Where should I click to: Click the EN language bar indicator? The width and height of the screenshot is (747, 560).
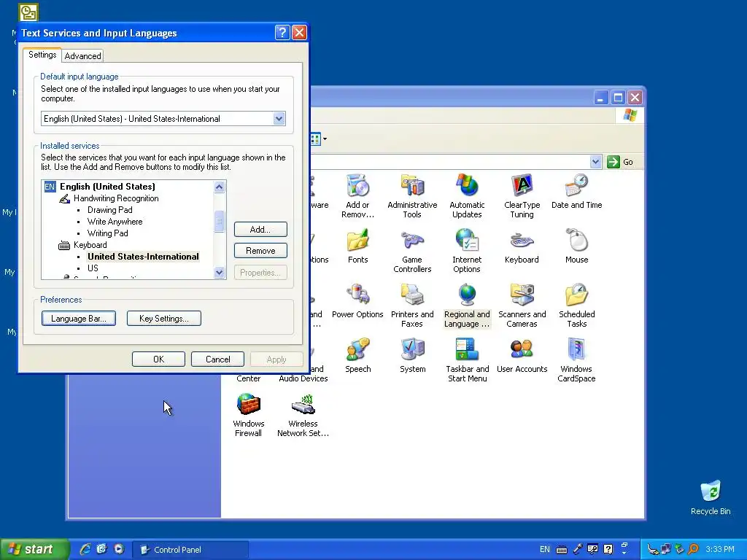[x=544, y=549]
